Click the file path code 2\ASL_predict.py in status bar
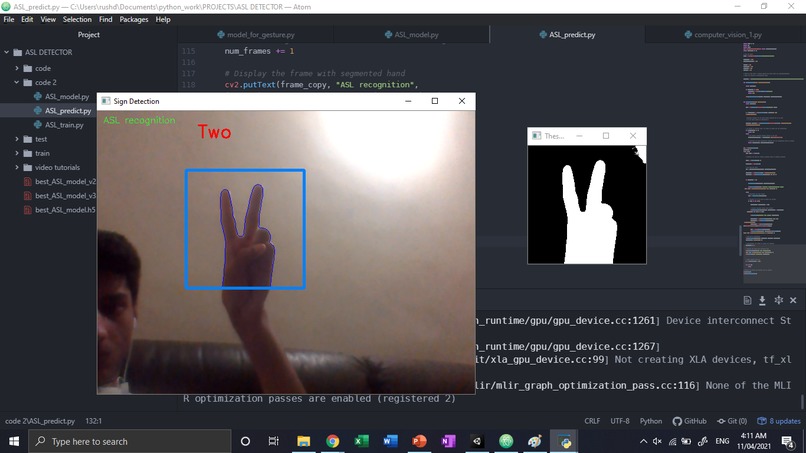The width and height of the screenshot is (806, 453). [x=40, y=421]
